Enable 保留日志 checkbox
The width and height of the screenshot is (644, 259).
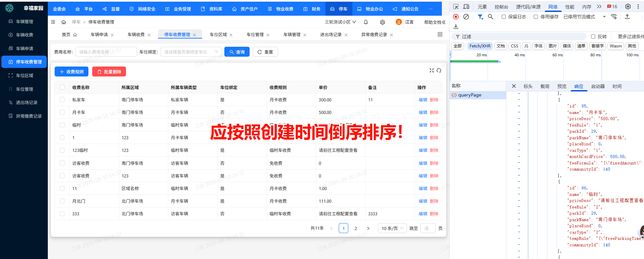tap(504, 17)
